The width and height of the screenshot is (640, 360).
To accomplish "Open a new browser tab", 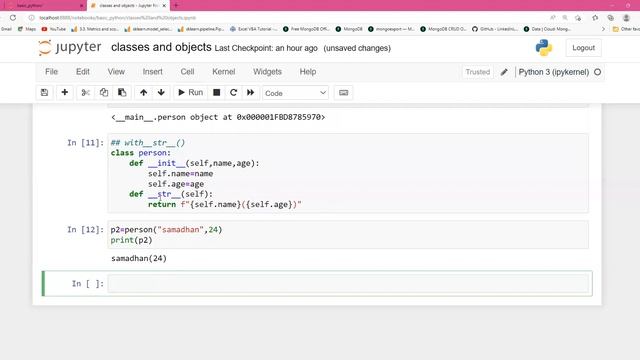I will [176, 6].
